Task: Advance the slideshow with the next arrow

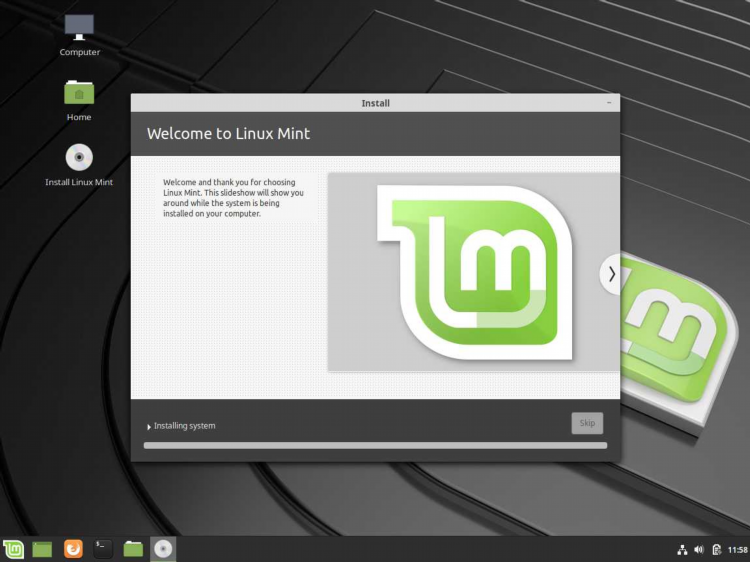Action: coord(611,274)
